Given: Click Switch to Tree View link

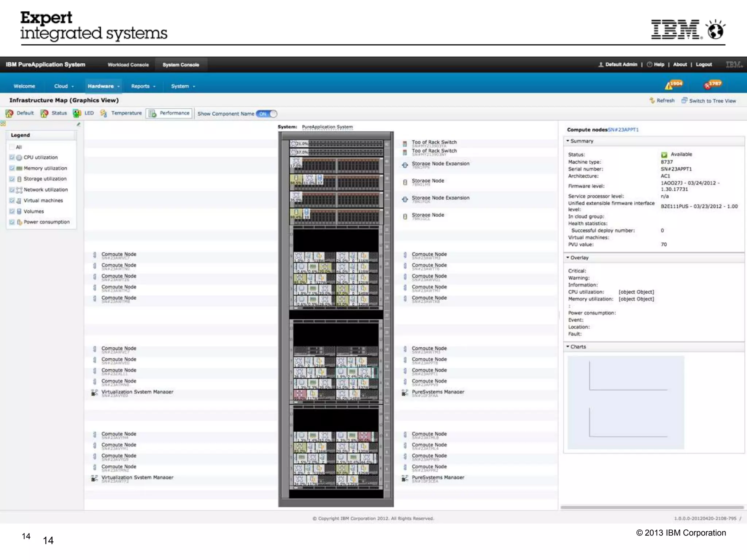Looking at the screenshot, I should tap(712, 101).
